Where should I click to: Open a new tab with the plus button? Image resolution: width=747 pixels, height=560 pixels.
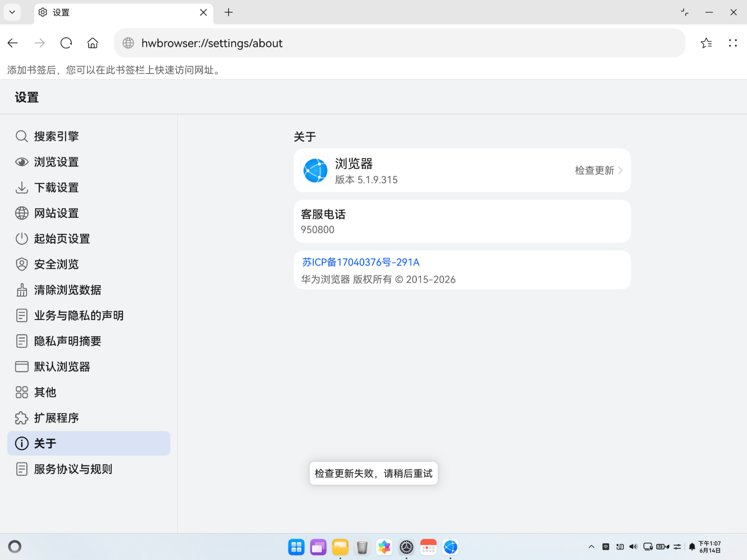[x=229, y=12]
